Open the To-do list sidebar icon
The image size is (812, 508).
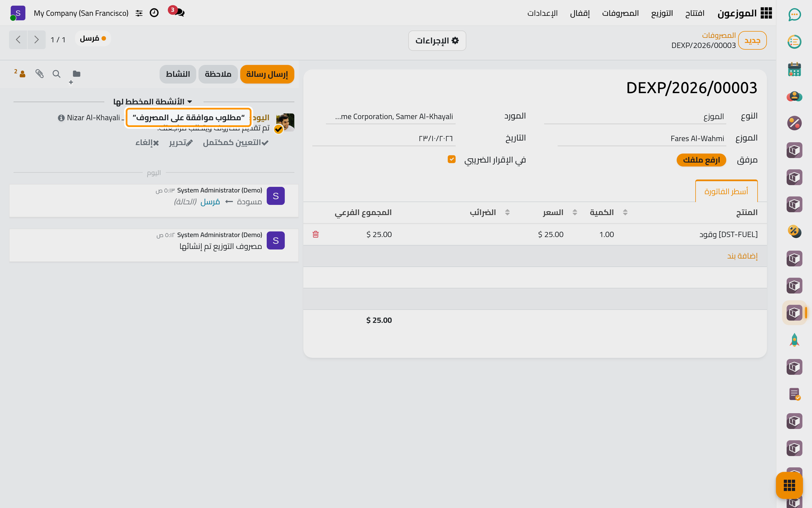[x=794, y=42]
